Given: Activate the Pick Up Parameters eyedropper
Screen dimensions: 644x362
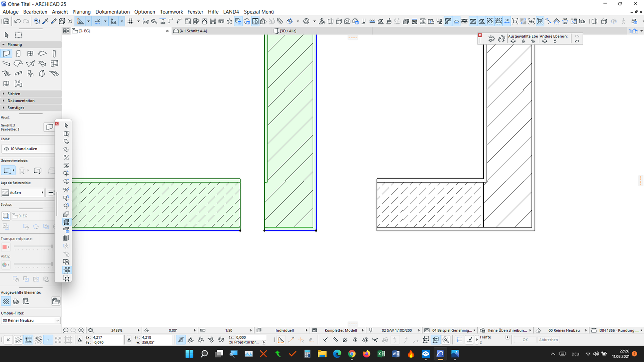Looking at the screenshot, I should (45, 21).
